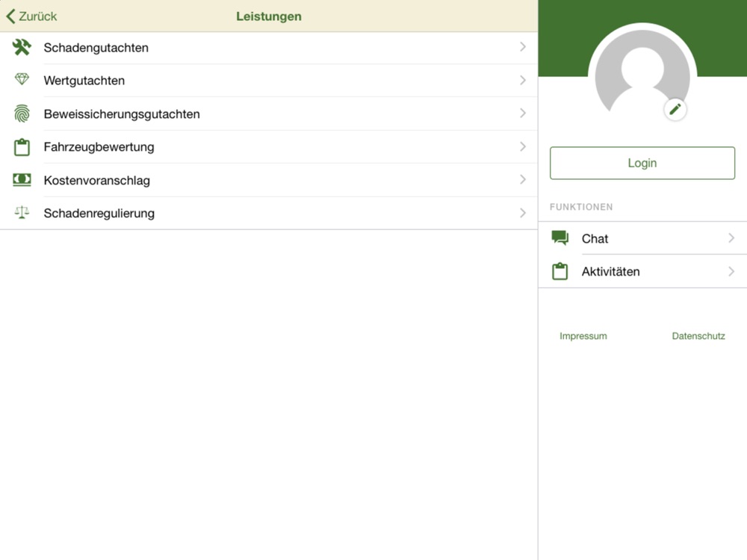The image size is (747, 560).
Task: Tap the Login button
Action: [x=642, y=163]
